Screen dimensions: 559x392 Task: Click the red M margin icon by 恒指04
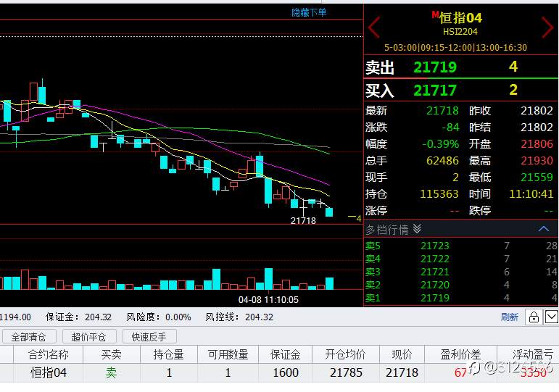tap(435, 14)
